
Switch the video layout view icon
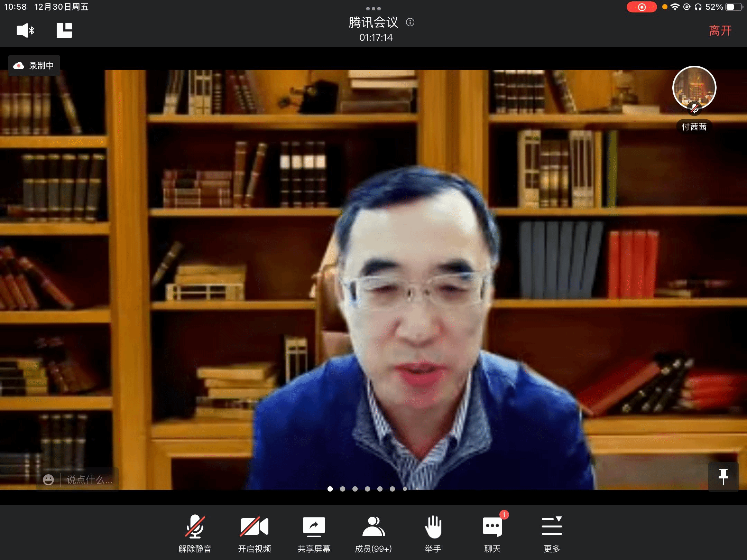[x=64, y=30]
